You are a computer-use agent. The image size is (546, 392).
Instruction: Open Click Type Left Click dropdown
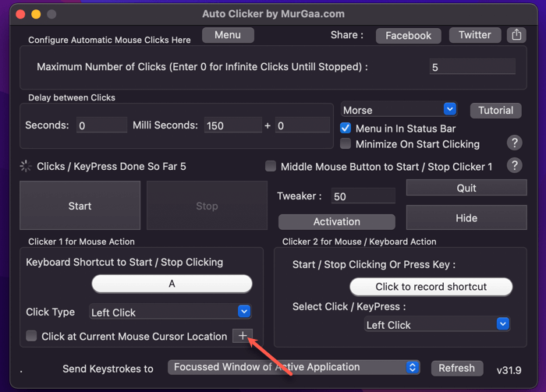pos(170,312)
